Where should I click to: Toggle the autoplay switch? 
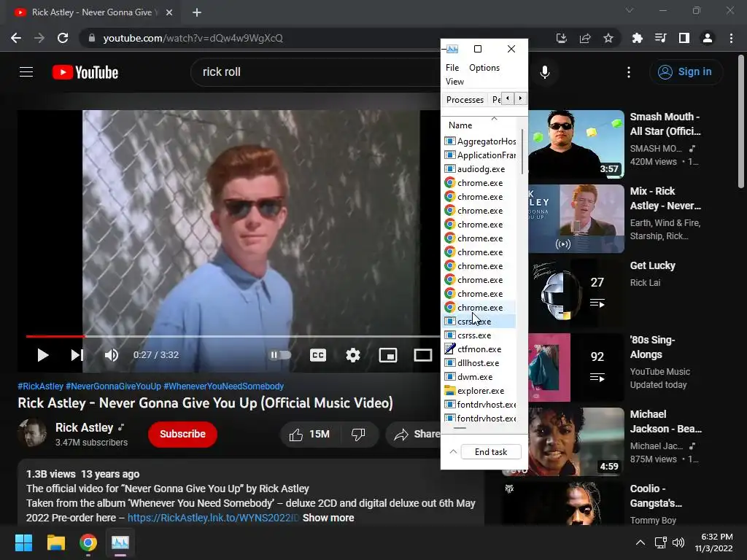[281, 355]
